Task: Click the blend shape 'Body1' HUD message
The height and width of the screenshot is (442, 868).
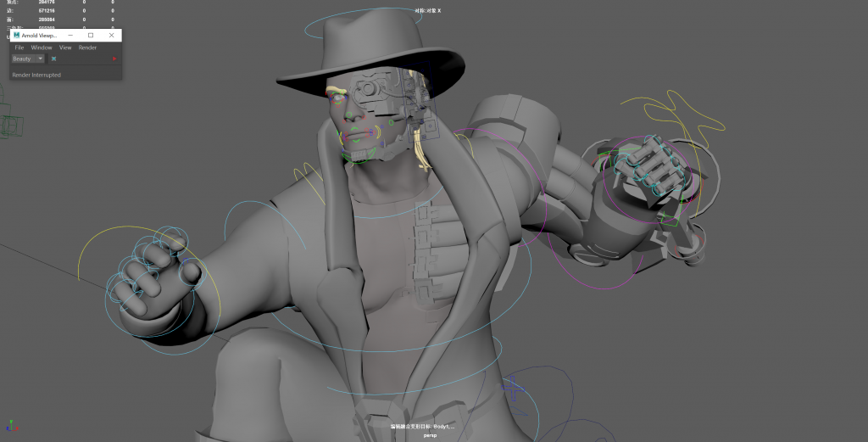Action: [x=422, y=427]
